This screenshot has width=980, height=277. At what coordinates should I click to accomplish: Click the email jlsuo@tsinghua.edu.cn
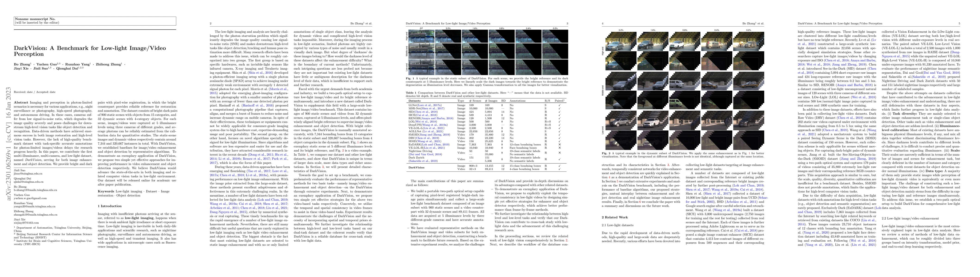pyautogui.click(x=28, y=174)
